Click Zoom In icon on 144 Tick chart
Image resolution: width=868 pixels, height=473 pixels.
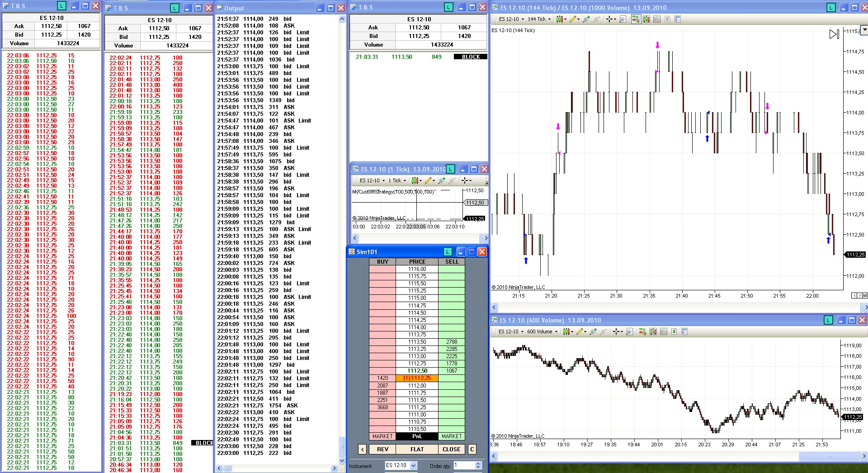tap(586, 19)
